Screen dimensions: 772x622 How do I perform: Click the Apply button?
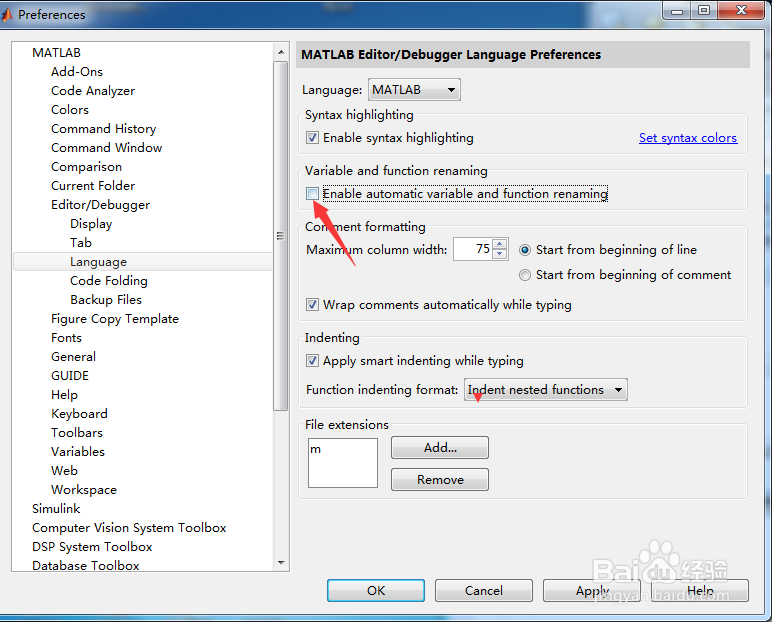592,590
